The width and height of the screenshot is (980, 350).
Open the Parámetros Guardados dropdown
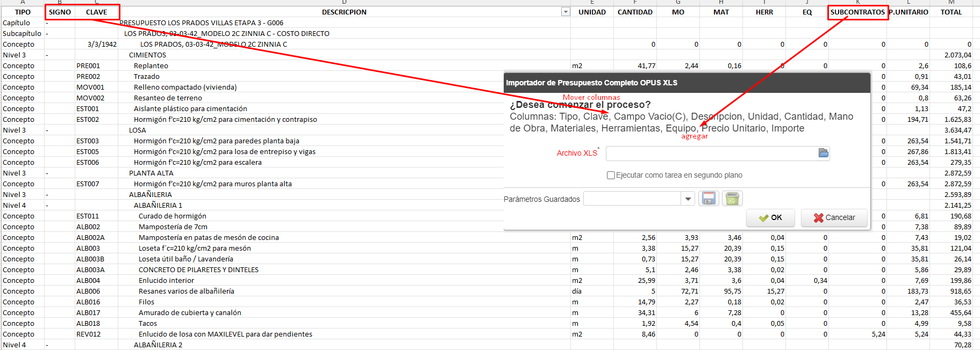pos(688,199)
